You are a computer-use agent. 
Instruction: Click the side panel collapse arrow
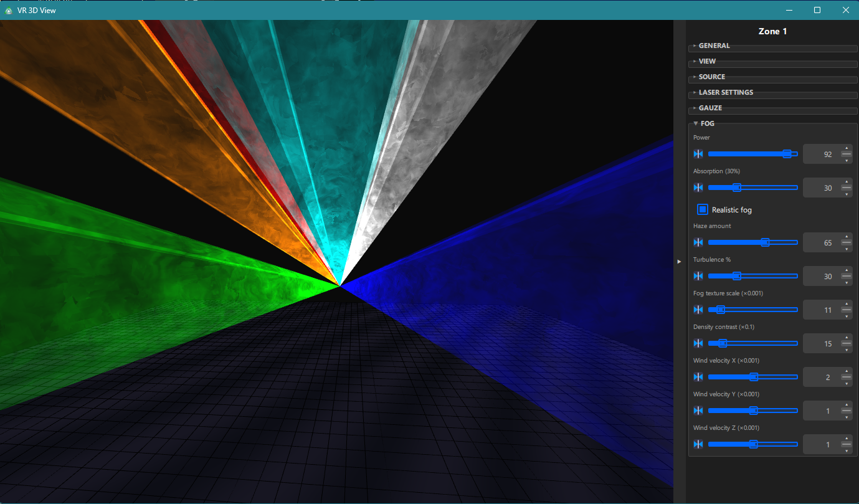[x=679, y=262]
